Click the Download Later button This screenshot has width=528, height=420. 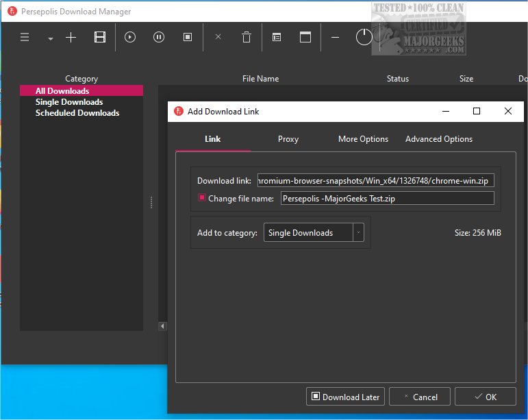pyautogui.click(x=346, y=397)
